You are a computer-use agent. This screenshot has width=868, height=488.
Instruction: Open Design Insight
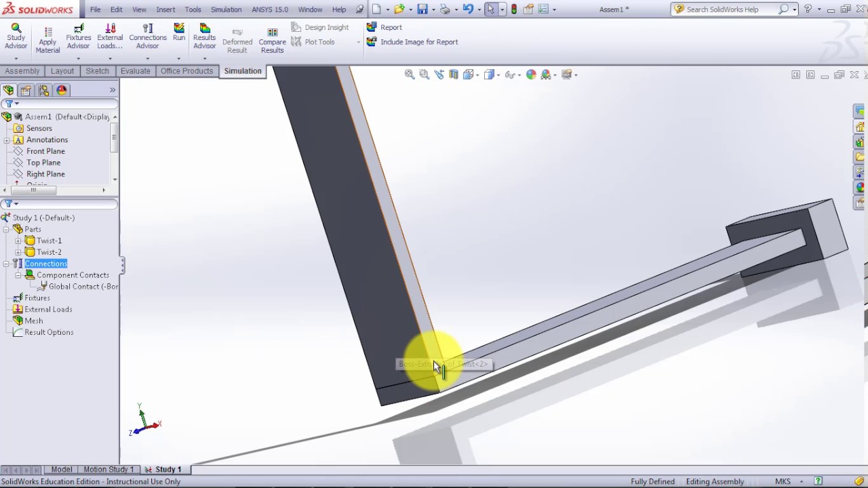click(x=319, y=27)
